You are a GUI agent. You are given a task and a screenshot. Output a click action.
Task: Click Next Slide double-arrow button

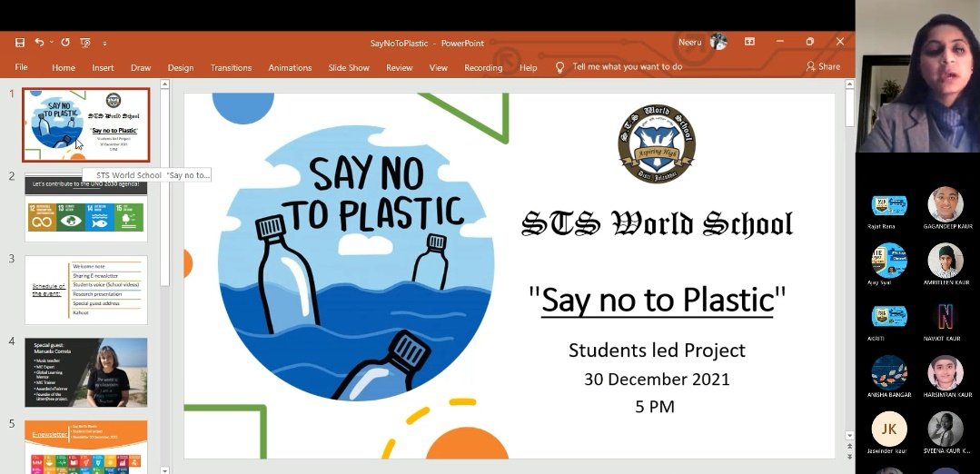849,458
